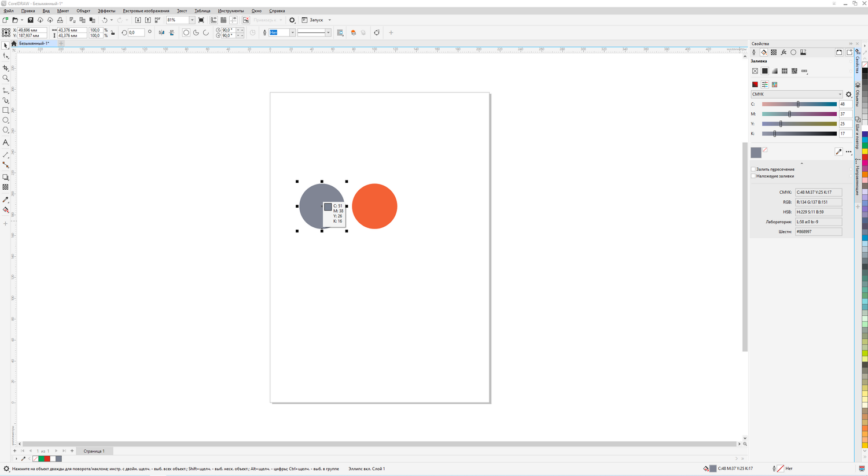The image size is (868, 476).
Task: Select the Text tool
Action: pyautogui.click(x=6, y=142)
